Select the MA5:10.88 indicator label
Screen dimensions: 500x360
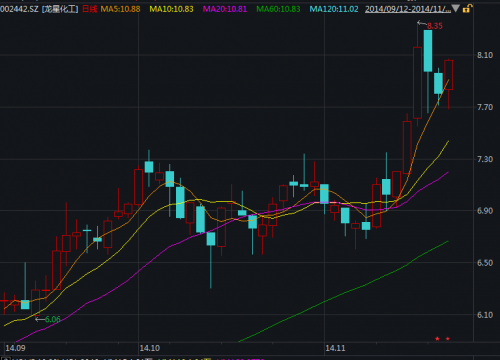120,9
